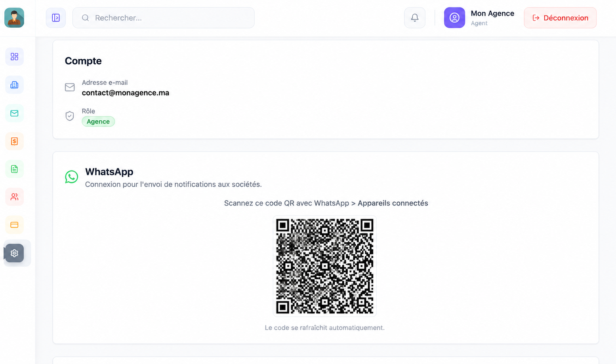Select the settings gear icon in sidebar
Image resolution: width=616 pixels, height=364 pixels.
click(x=14, y=253)
